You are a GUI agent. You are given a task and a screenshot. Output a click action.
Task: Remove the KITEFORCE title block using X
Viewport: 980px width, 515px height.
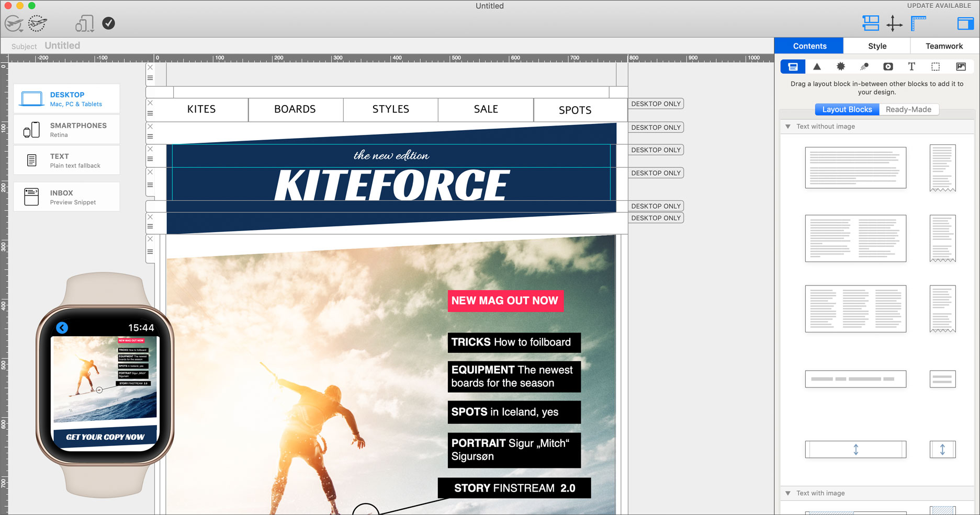click(150, 172)
